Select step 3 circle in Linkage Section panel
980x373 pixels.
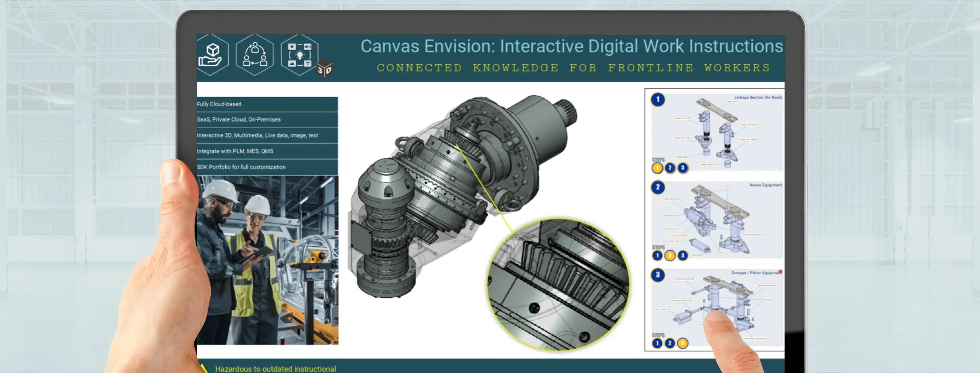click(683, 168)
